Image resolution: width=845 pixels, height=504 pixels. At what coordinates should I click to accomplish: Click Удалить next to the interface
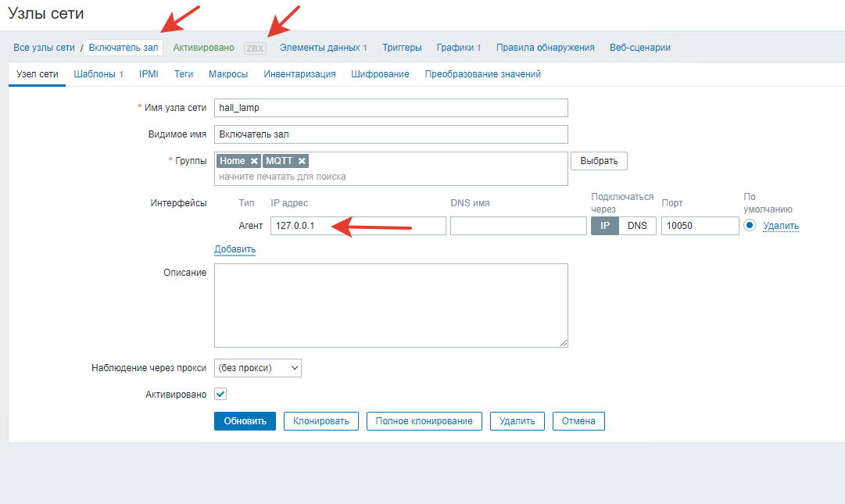781,226
